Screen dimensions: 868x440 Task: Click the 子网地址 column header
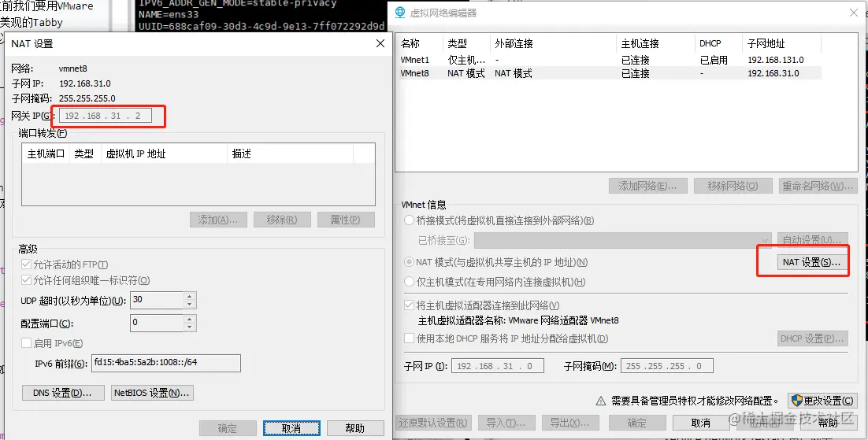tap(781, 43)
